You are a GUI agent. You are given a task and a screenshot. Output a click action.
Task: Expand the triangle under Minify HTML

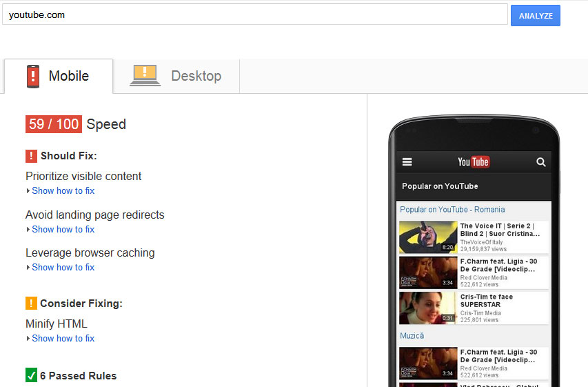pos(28,338)
